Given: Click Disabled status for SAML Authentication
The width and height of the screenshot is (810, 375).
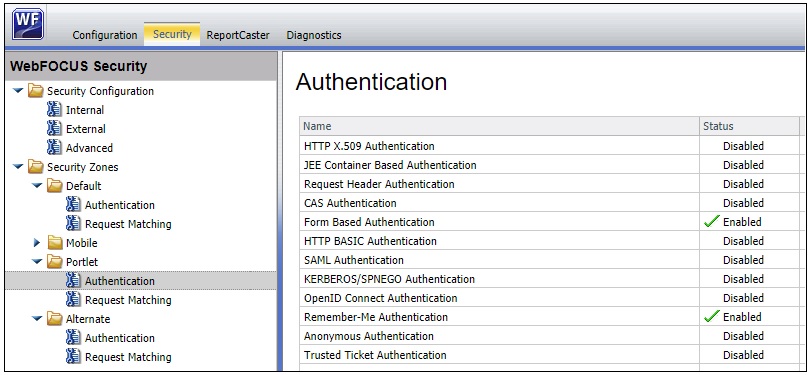Looking at the screenshot, I should coord(743,260).
